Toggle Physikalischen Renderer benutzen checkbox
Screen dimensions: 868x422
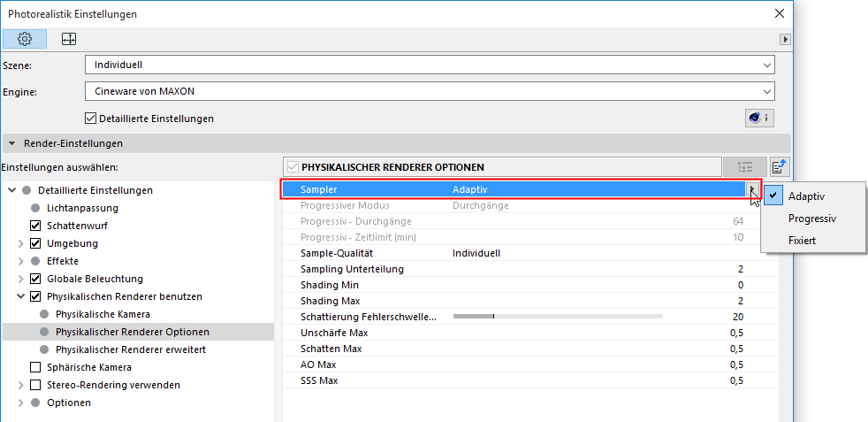[x=35, y=297]
